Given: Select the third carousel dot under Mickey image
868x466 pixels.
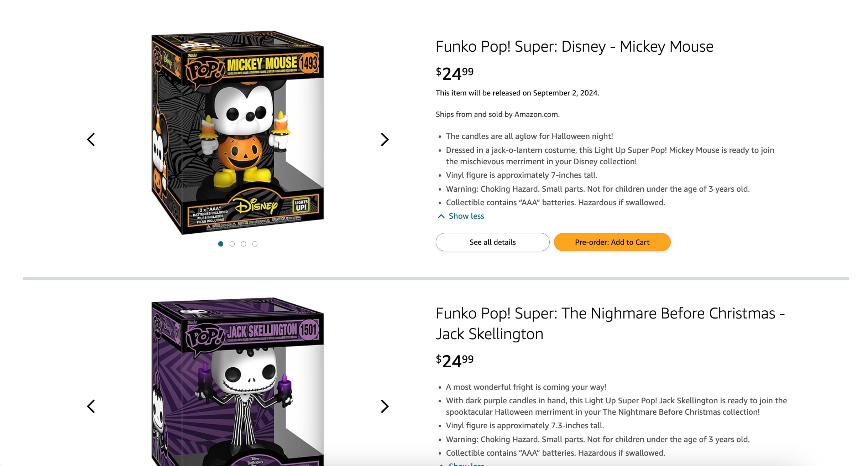Looking at the screenshot, I should pos(244,244).
